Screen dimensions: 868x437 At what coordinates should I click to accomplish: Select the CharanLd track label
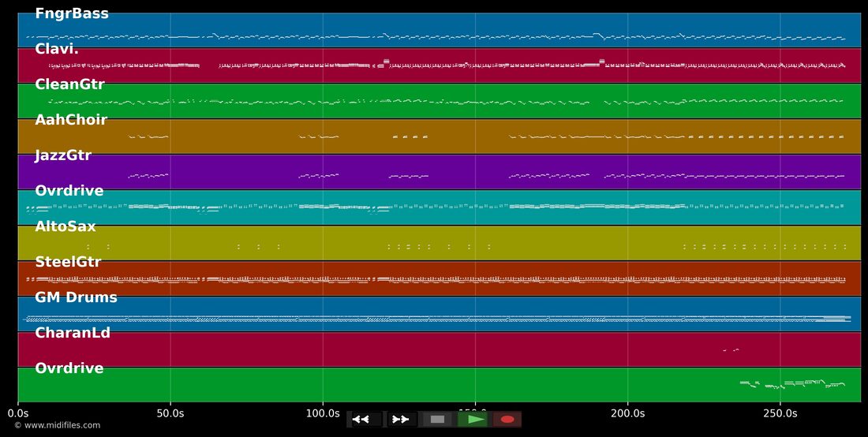73,332
